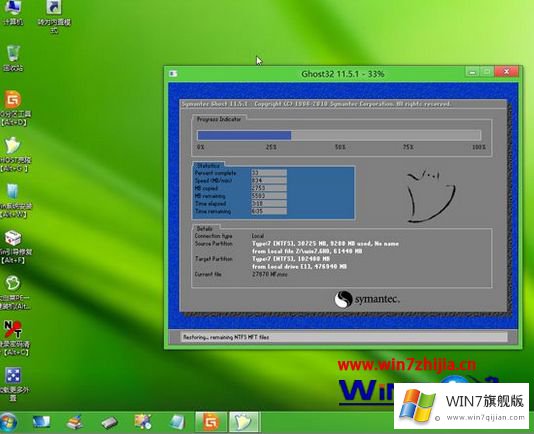Click the Symantec logo in Ghost
The height and width of the screenshot is (434, 534).
pyautogui.click(x=367, y=299)
